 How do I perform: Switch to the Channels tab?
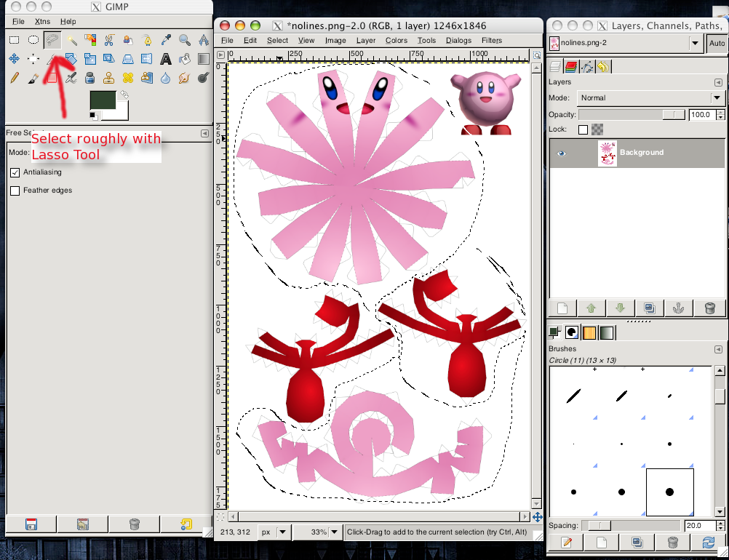[571, 67]
